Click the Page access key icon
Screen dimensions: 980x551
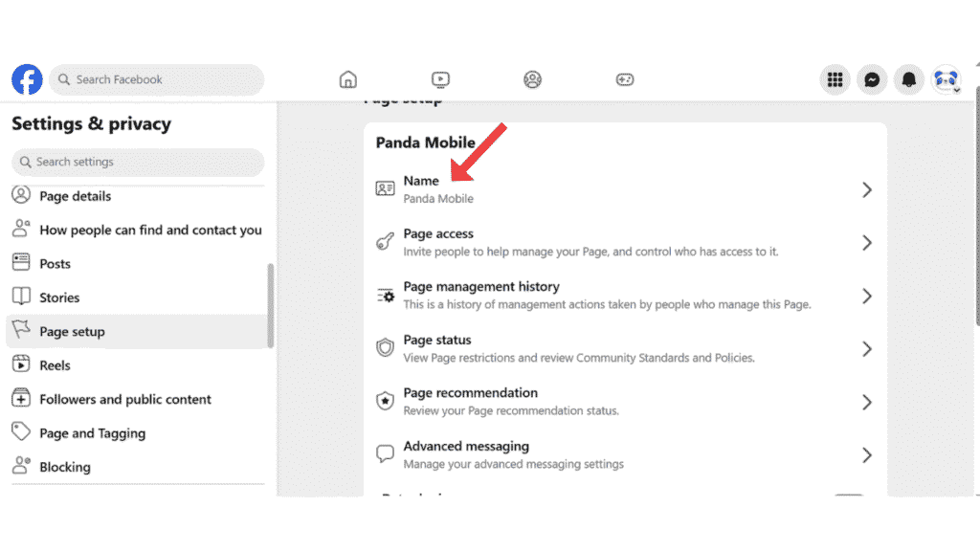coord(385,242)
